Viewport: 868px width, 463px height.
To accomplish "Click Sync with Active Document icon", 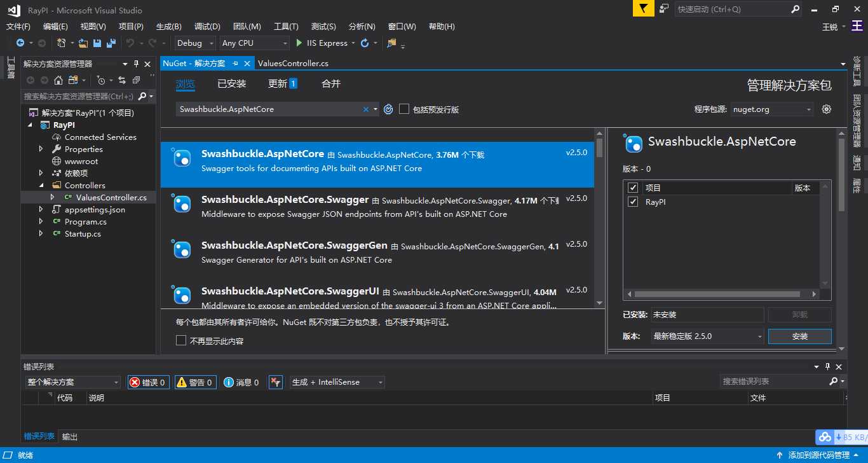I will click(123, 80).
